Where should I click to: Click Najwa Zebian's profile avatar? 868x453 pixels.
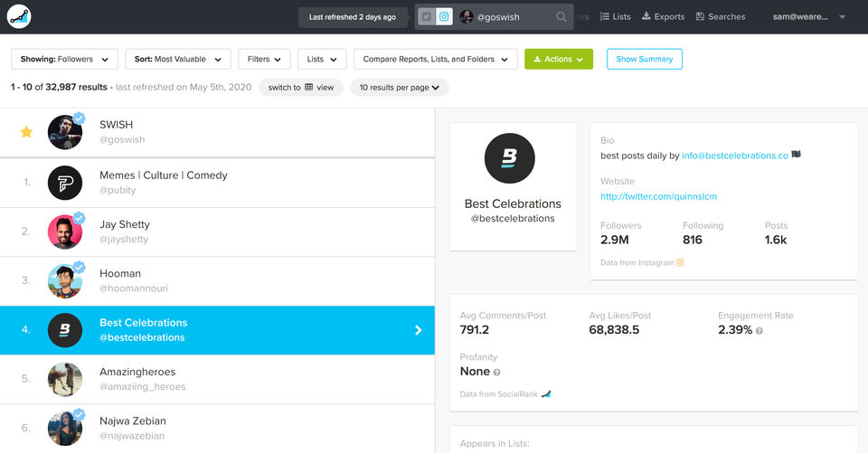pyautogui.click(x=65, y=429)
